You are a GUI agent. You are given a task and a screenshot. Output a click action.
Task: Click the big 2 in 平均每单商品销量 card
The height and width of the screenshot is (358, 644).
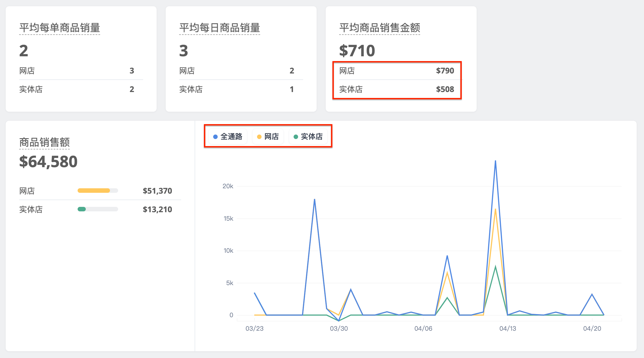click(24, 51)
